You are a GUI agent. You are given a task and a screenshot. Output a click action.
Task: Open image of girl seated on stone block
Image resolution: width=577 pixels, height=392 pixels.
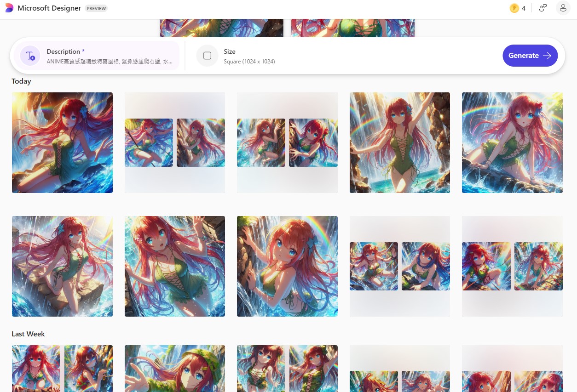coord(62,266)
